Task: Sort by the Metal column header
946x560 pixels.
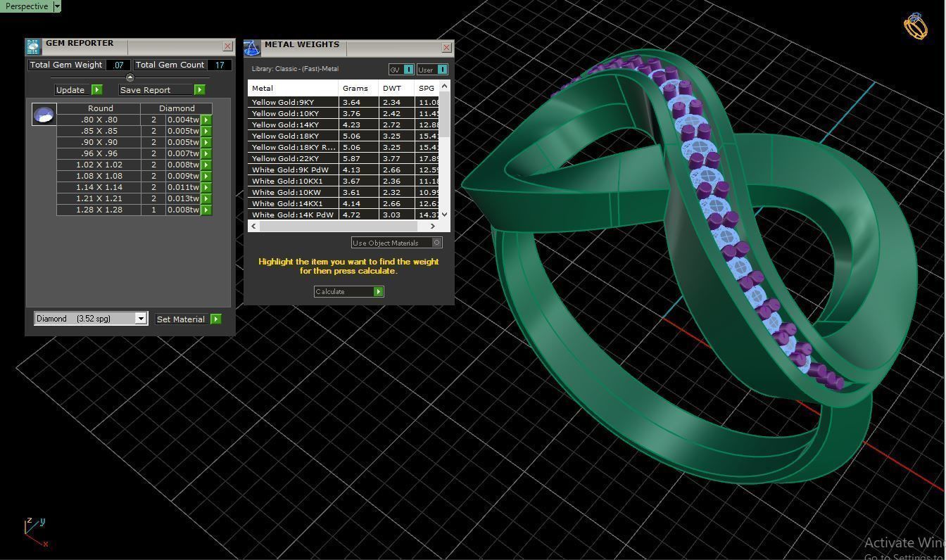Action: (293, 89)
